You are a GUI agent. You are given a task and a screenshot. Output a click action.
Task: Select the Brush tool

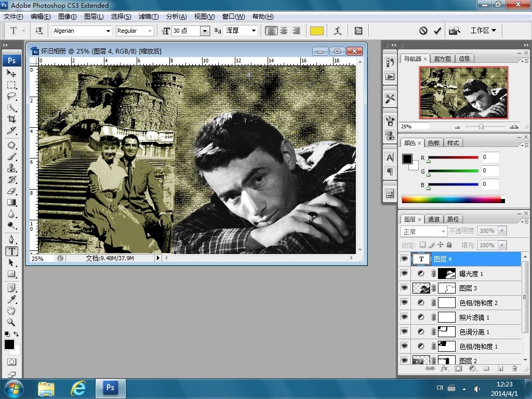[x=11, y=157]
